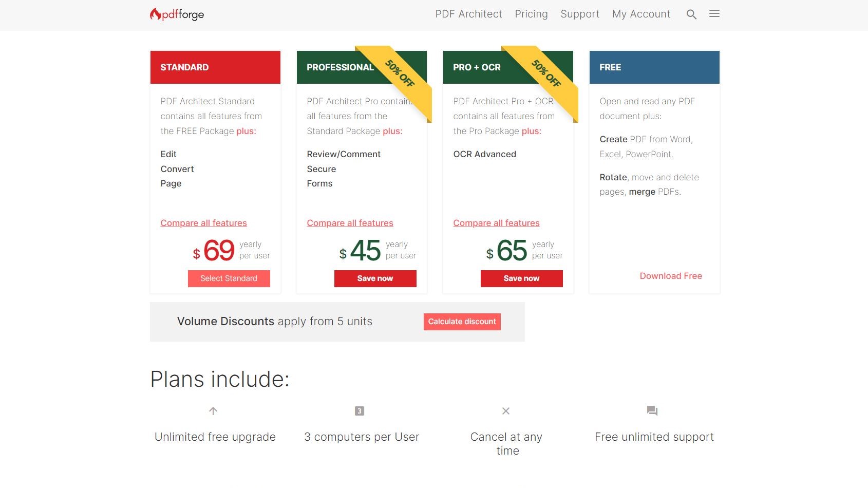Click the 'Page' feature text
Image resolution: width=868 pixels, height=488 pixels.
point(171,183)
